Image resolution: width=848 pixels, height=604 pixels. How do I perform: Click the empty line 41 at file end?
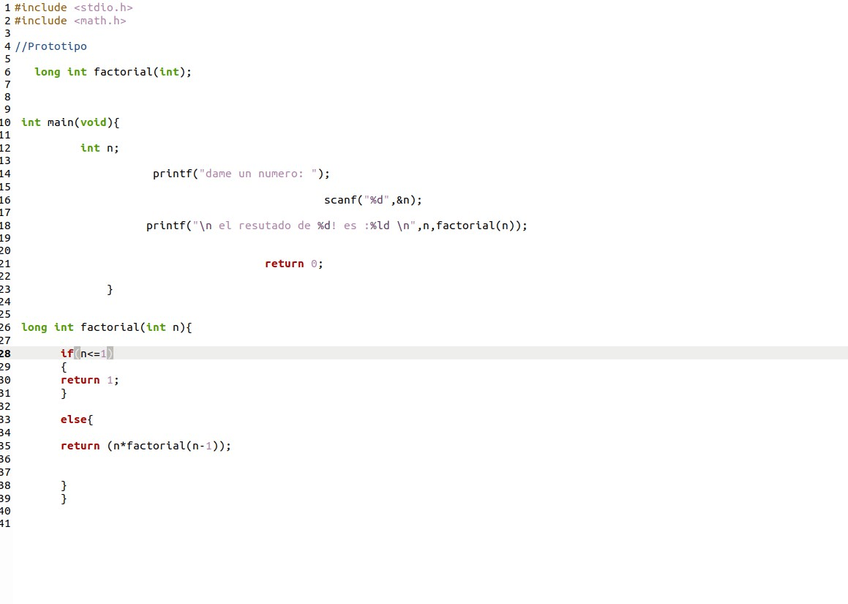coord(100,523)
